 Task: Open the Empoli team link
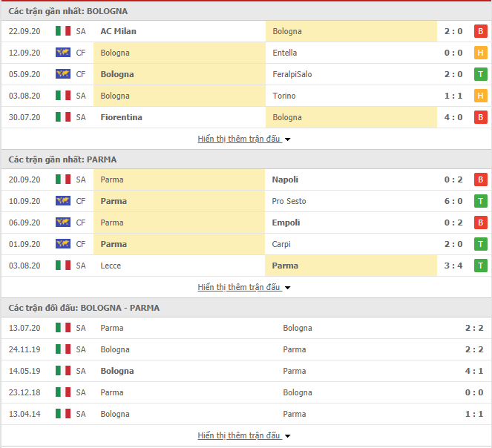[286, 223]
